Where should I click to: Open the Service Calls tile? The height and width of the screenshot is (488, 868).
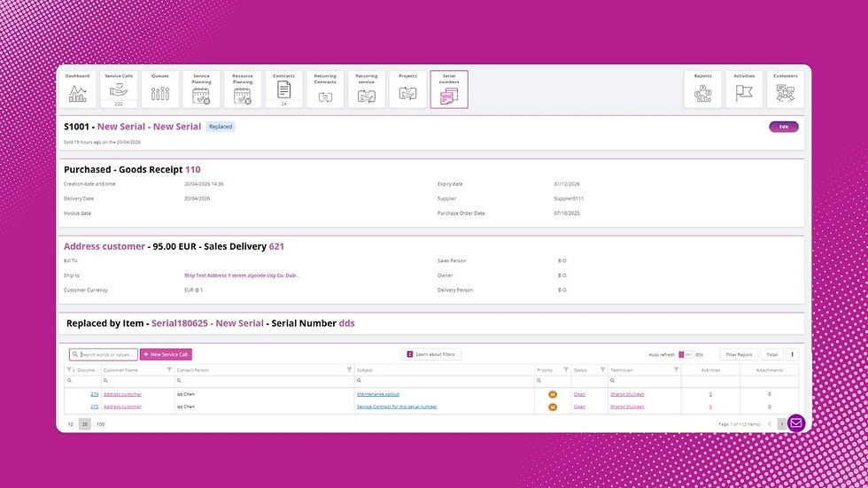pos(119,89)
